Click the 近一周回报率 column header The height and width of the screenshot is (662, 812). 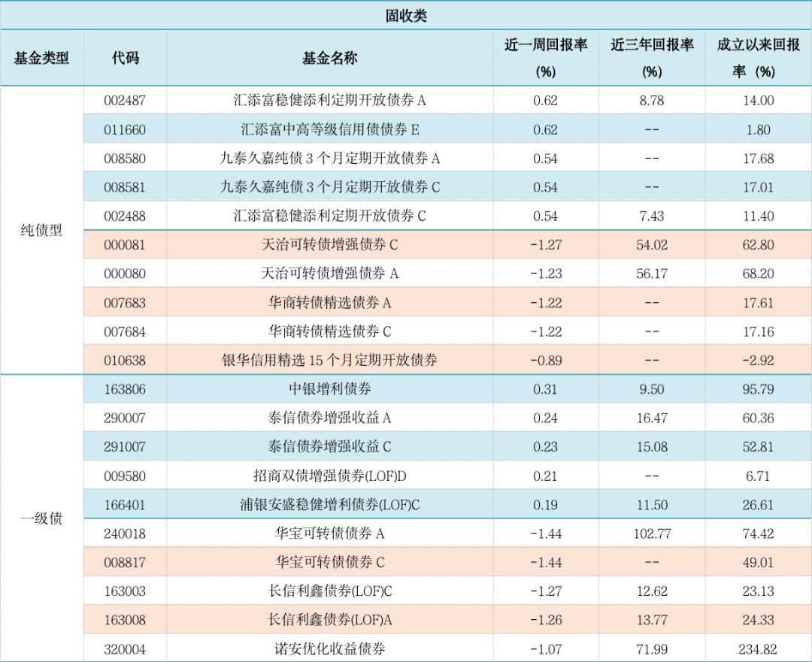[x=546, y=57]
